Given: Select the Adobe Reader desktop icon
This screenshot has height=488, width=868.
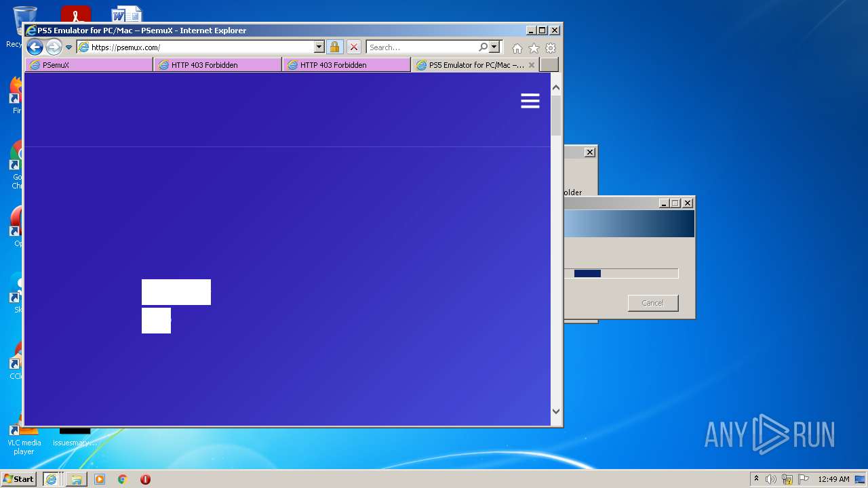Looking at the screenshot, I should [x=75, y=14].
